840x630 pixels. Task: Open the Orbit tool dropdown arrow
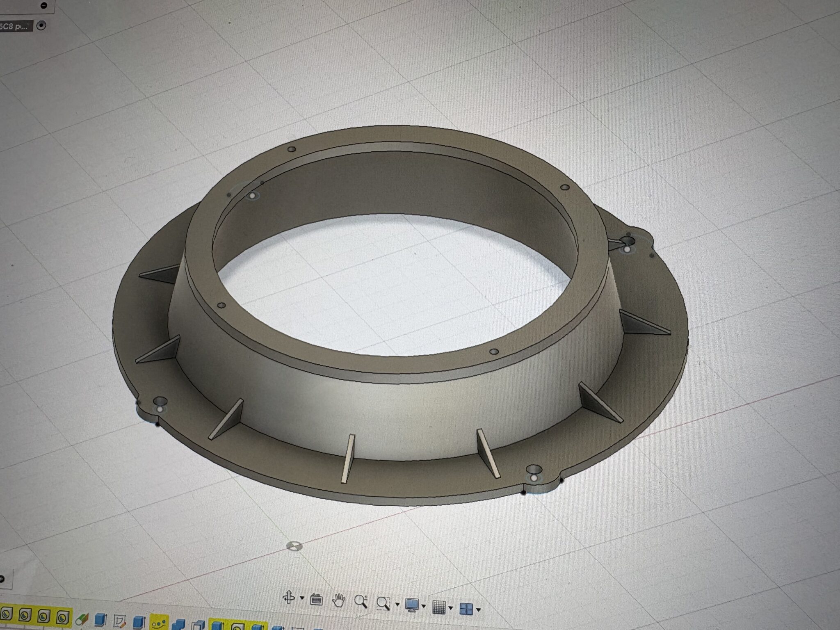coord(302,598)
